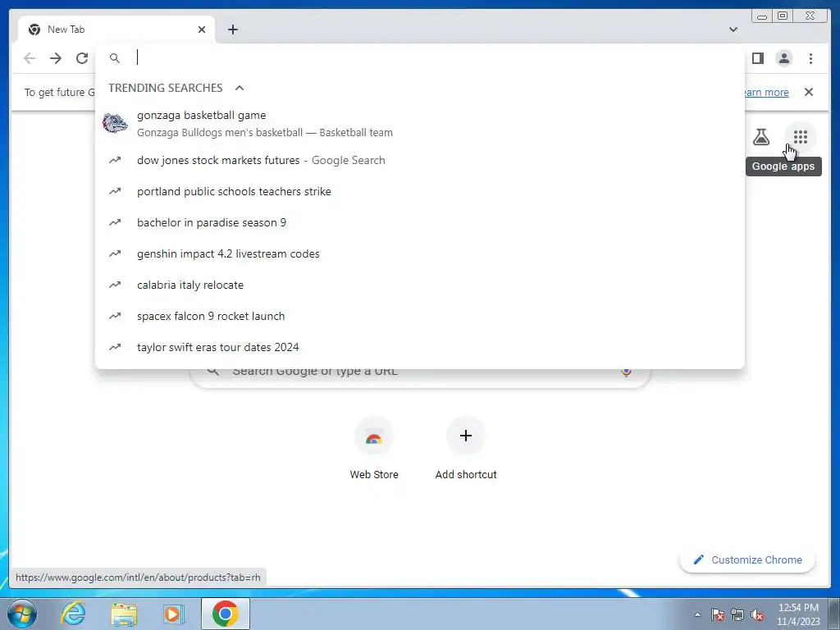Close the New Tab tab

tap(202, 30)
